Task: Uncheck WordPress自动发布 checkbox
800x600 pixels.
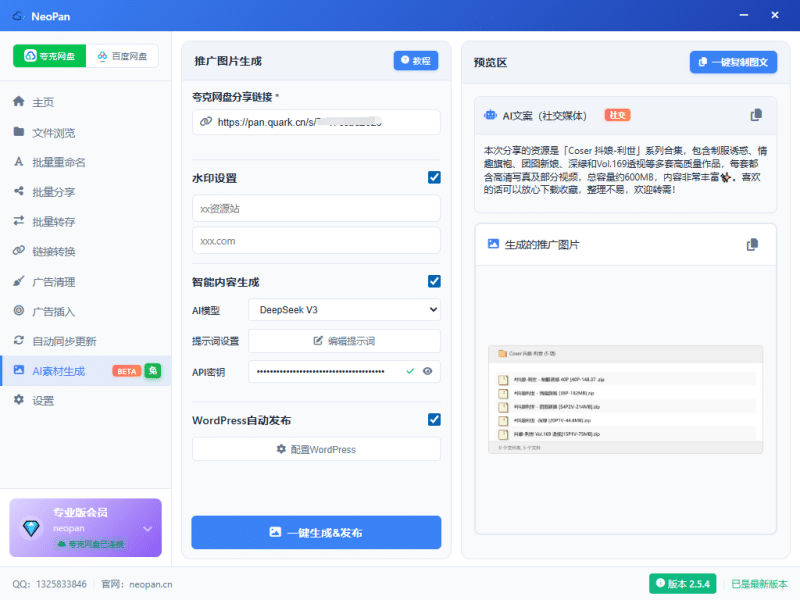Action: click(434, 420)
